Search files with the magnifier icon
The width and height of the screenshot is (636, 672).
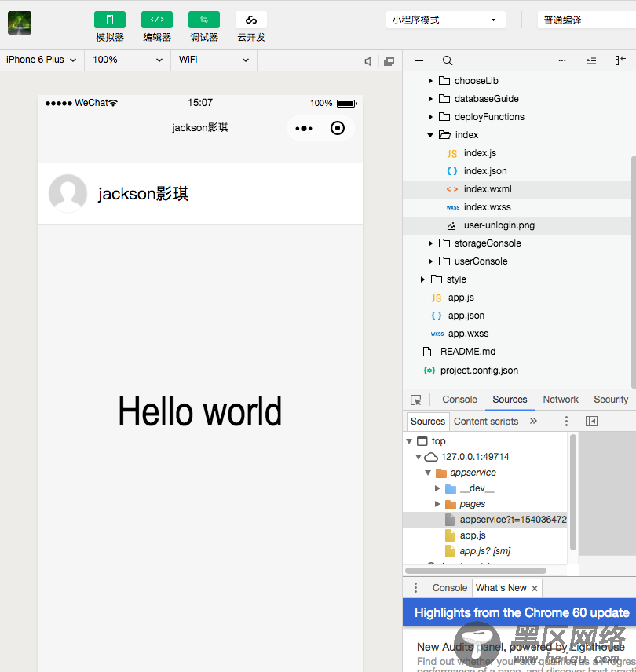448,61
